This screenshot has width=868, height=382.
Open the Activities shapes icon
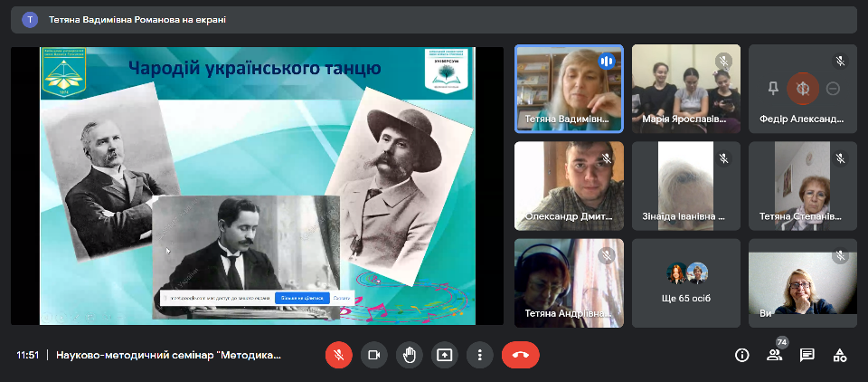840,355
